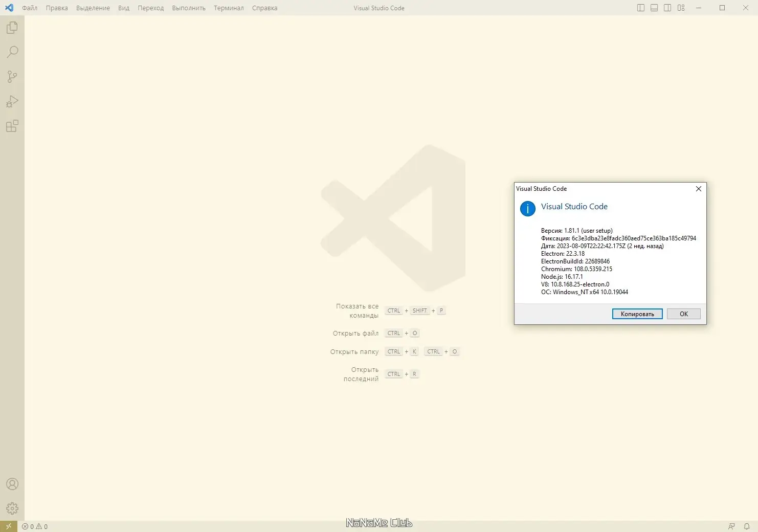Open the Source Control view
Screen dimensions: 758x532
coord(12,76)
